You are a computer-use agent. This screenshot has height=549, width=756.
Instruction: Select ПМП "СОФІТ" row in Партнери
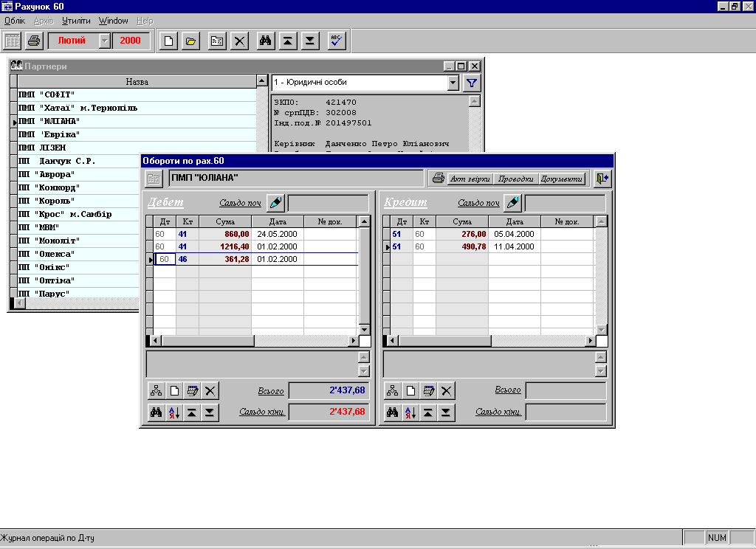coord(137,94)
